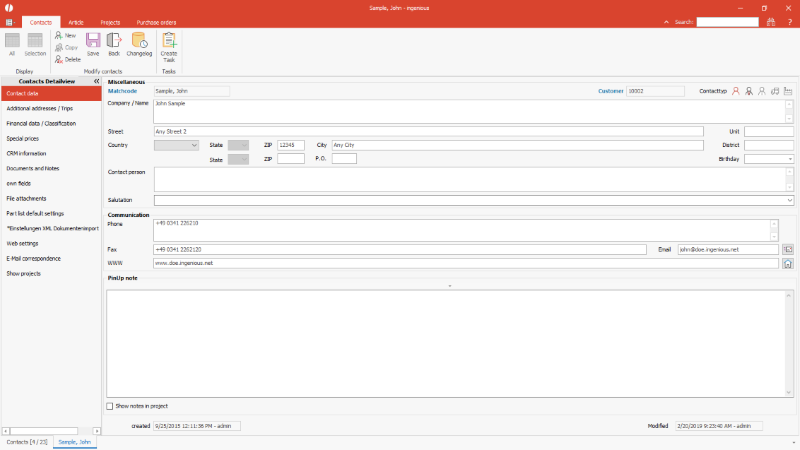Expand the Salutation dropdown
Viewport: 800px width, 450px height.
pos(789,200)
